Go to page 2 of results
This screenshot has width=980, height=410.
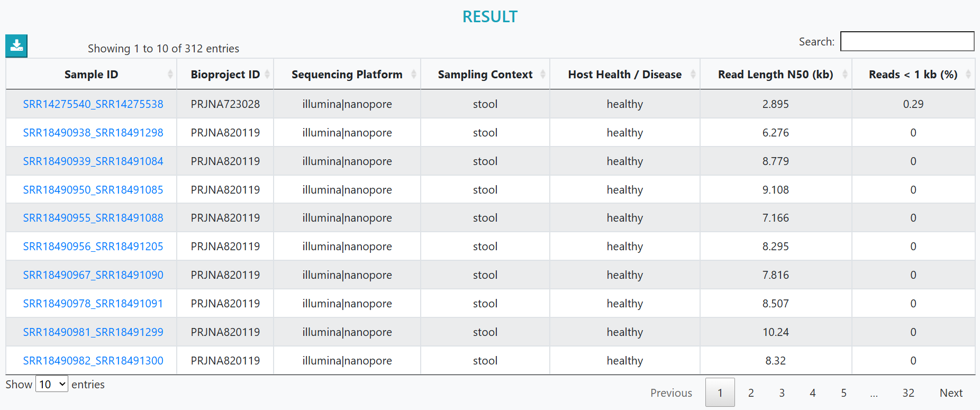click(x=751, y=393)
